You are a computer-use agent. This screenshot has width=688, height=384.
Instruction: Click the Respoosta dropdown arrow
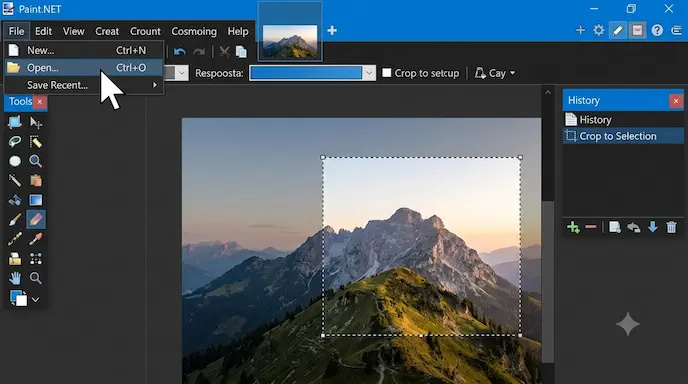(x=369, y=73)
